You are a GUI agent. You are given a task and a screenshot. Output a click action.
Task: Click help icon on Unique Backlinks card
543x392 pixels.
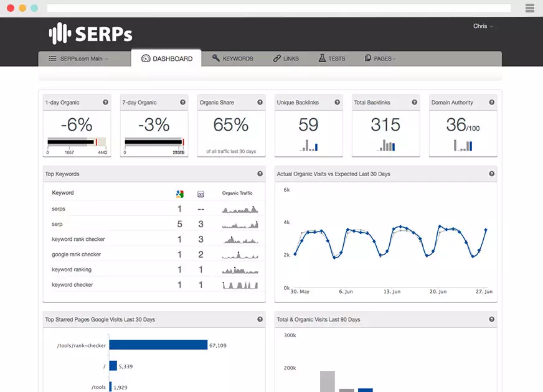(337, 103)
